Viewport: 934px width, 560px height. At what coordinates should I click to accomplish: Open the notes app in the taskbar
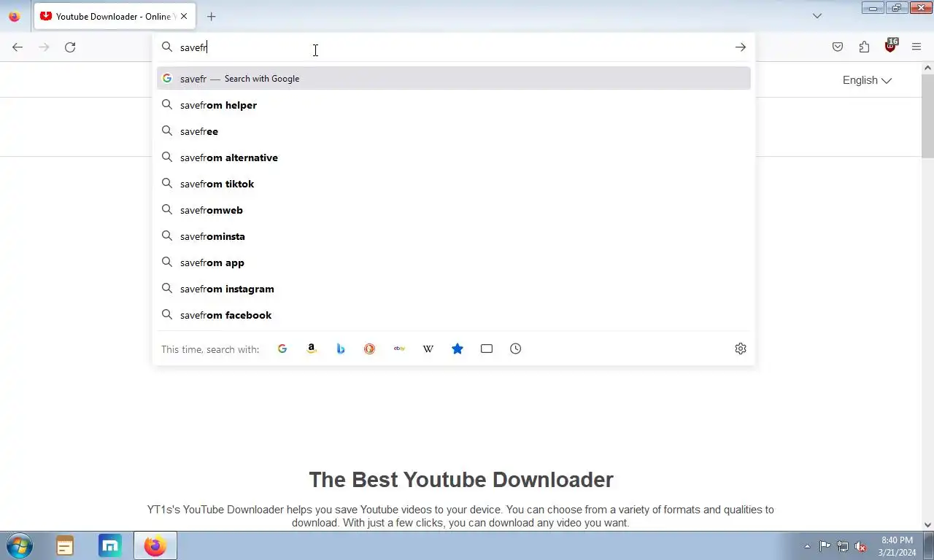65,545
